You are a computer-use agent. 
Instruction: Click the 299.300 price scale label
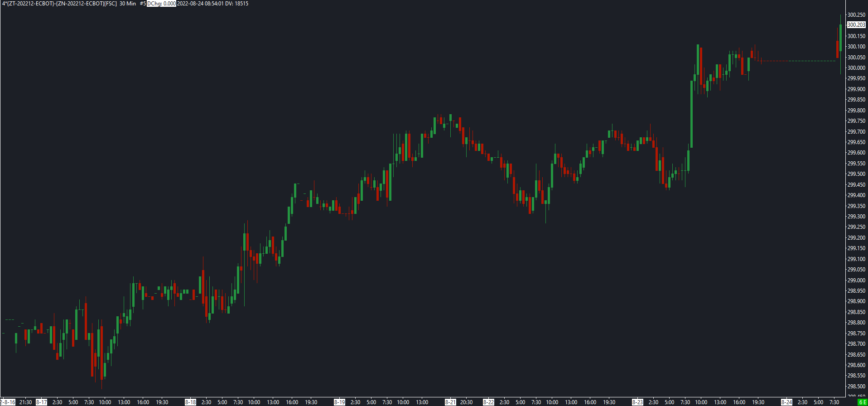pyautogui.click(x=856, y=217)
